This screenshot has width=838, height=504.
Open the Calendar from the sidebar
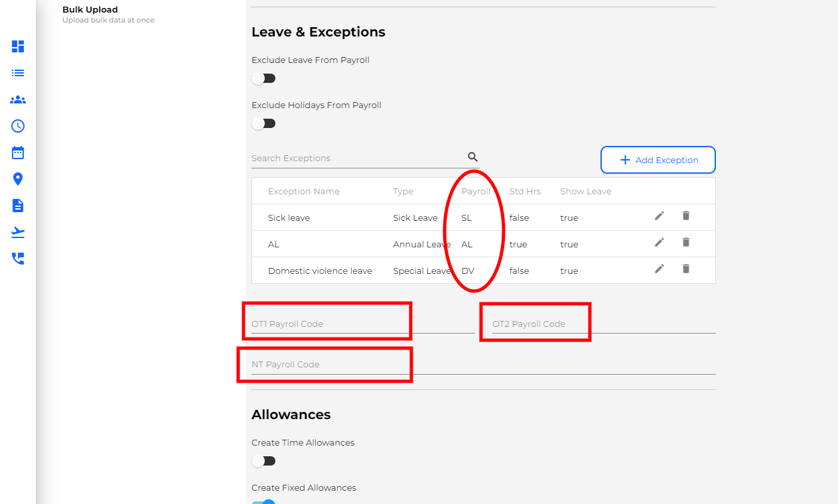pos(18,152)
